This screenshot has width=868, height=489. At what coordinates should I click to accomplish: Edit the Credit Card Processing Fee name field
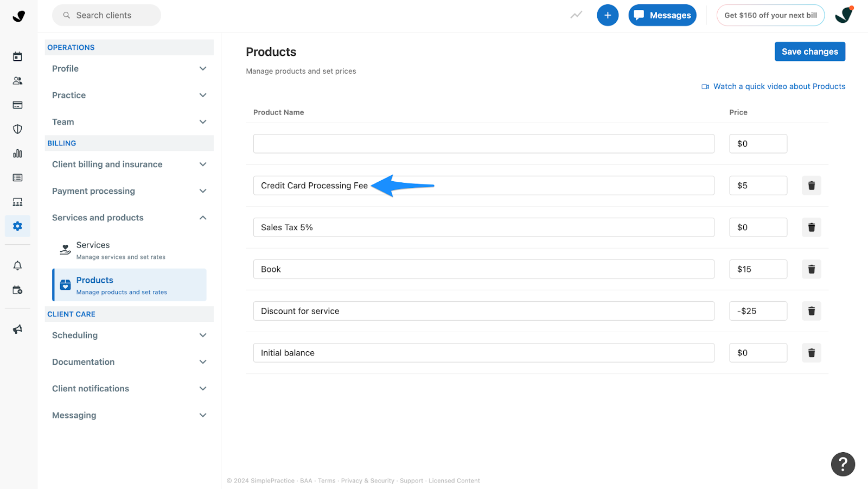coord(484,186)
